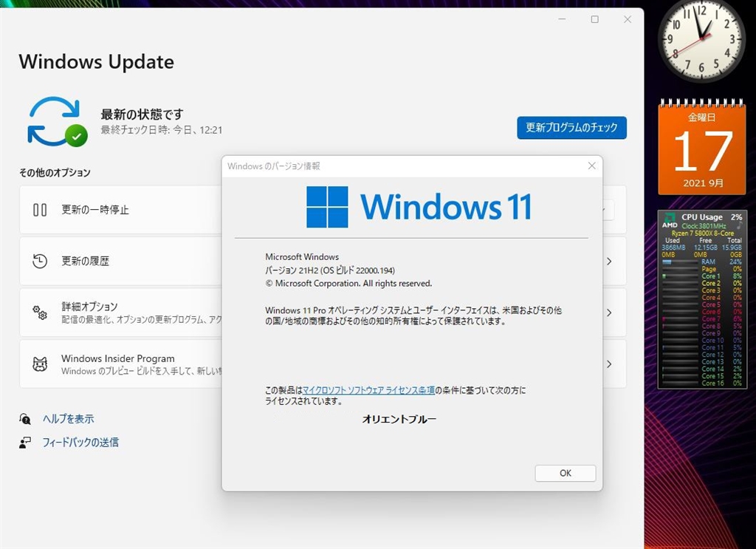Image resolution: width=756 pixels, height=549 pixels.
Task: Close the Windows のバージョン情報 dialog
Action: pyautogui.click(x=591, y=166)
